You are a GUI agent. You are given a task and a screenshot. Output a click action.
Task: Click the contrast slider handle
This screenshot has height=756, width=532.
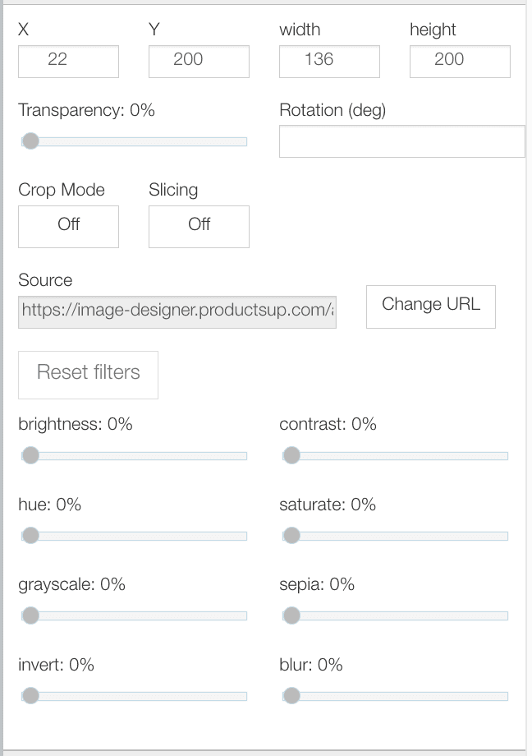(291, 455)
